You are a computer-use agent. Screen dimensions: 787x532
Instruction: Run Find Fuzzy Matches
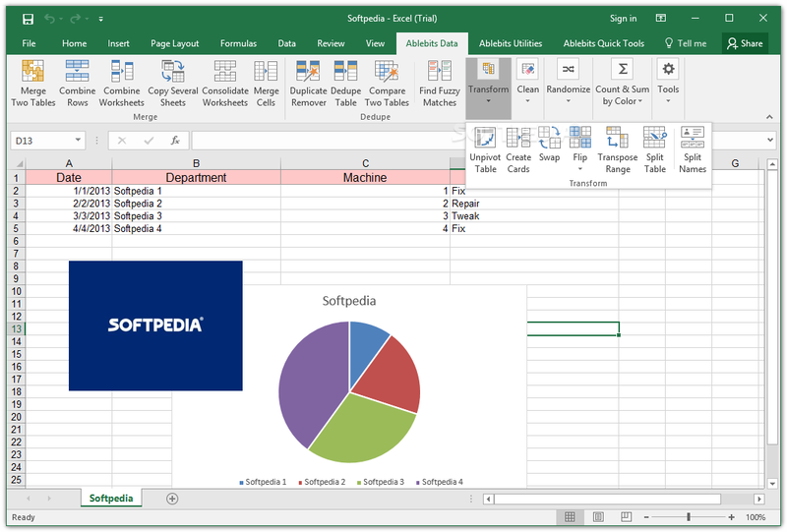pos(440,83)
